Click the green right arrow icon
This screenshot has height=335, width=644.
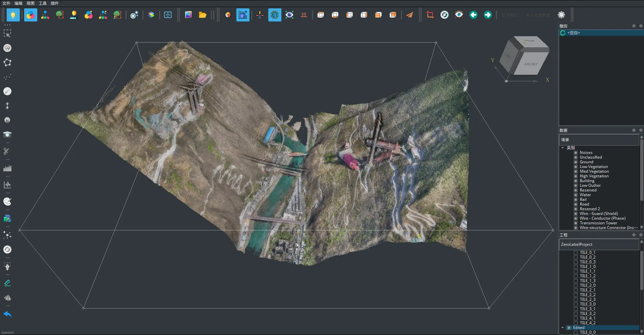point(488,15)
